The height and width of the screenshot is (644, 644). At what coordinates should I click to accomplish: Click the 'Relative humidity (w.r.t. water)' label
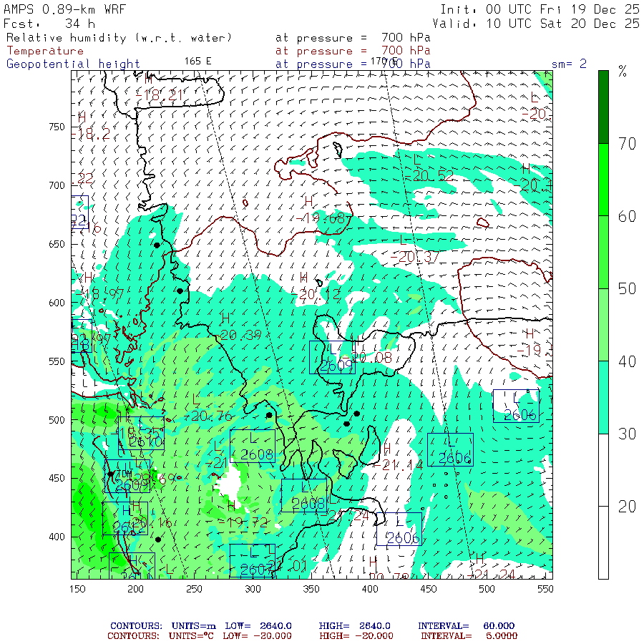point(119,38)
